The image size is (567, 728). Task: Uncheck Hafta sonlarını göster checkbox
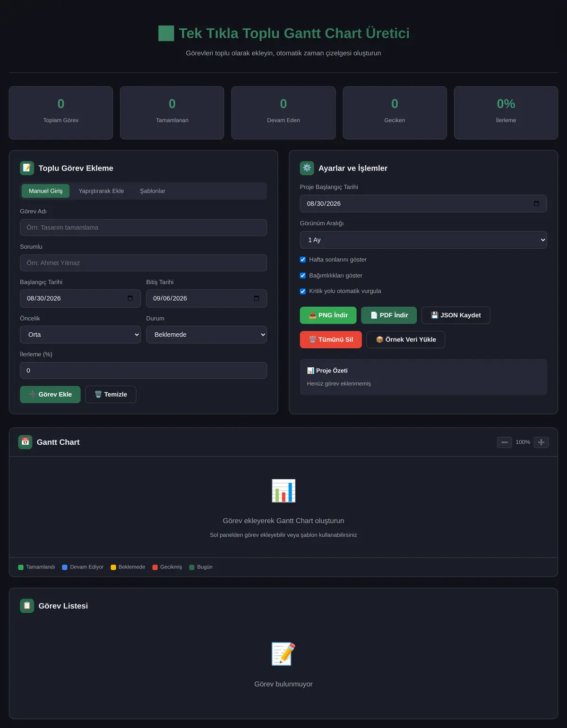click(303, 260)
